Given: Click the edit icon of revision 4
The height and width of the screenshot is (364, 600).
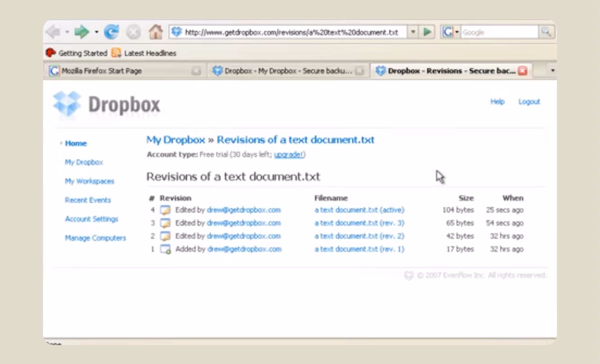Looking at the screenshot, I should click(x=165, y=210).
